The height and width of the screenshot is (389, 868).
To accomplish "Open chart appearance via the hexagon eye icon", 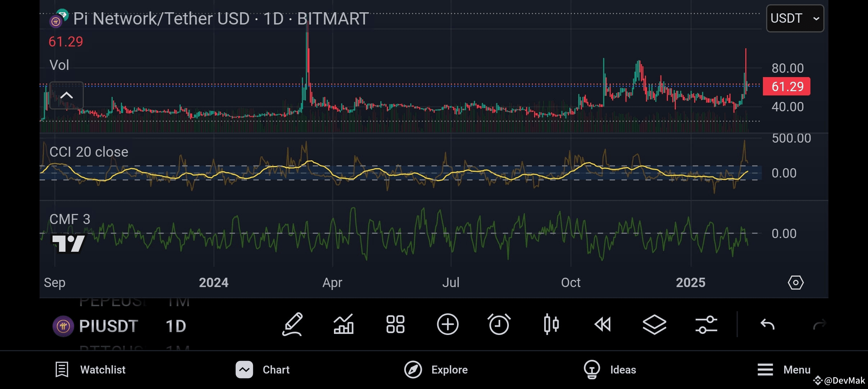I will [796, 283].
